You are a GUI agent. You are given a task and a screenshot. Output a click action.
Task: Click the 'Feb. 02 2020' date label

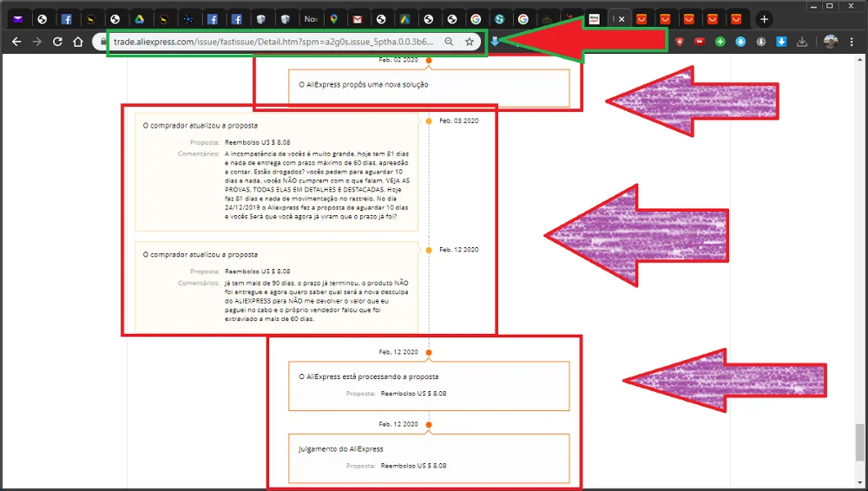point(398,60)
